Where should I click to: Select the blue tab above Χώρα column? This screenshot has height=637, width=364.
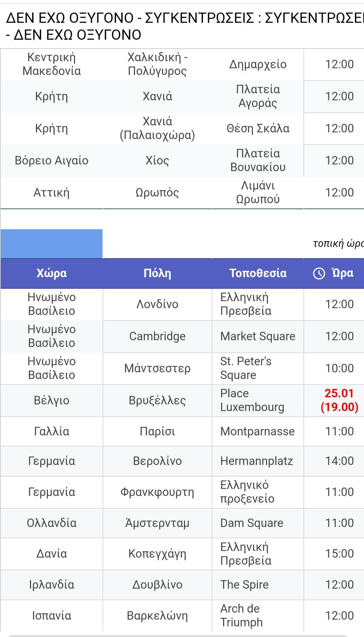52,244
